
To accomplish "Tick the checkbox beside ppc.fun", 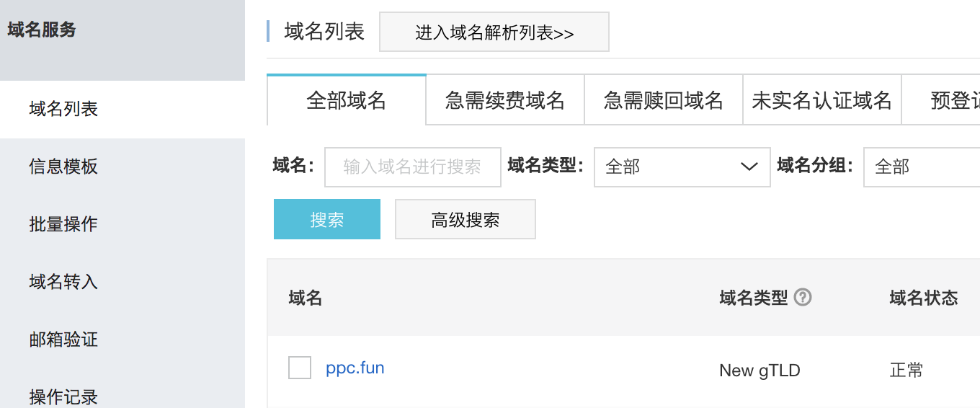I will tap(300, 368).
